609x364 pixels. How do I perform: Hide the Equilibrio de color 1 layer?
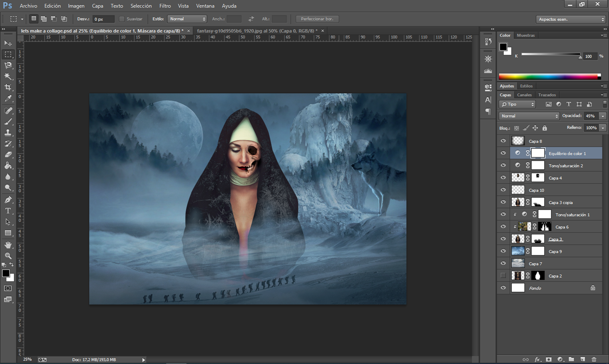[x=503, y=153]
